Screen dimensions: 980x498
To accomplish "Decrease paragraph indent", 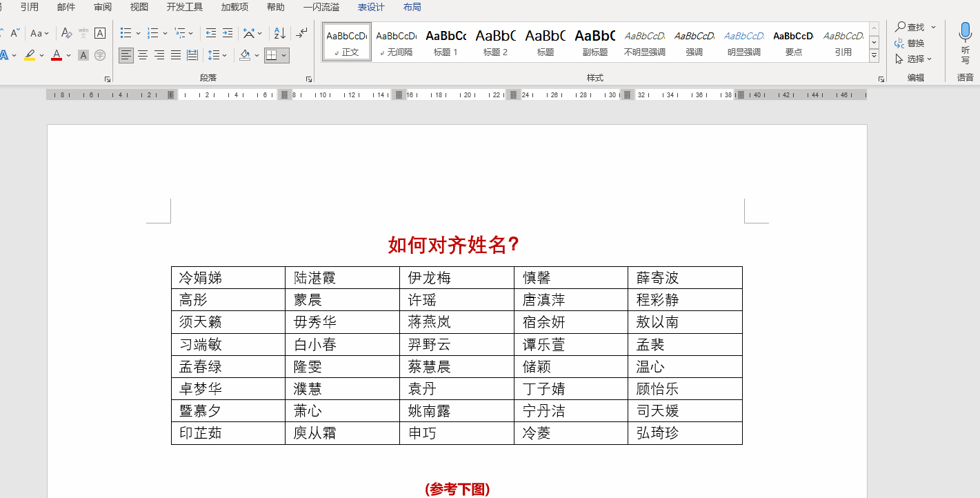I will coord(211,33).
